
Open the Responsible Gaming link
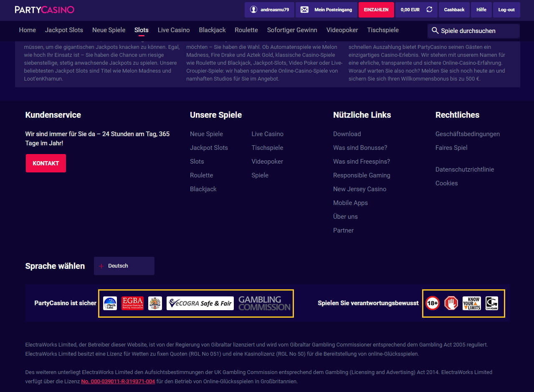pos(362,175)
